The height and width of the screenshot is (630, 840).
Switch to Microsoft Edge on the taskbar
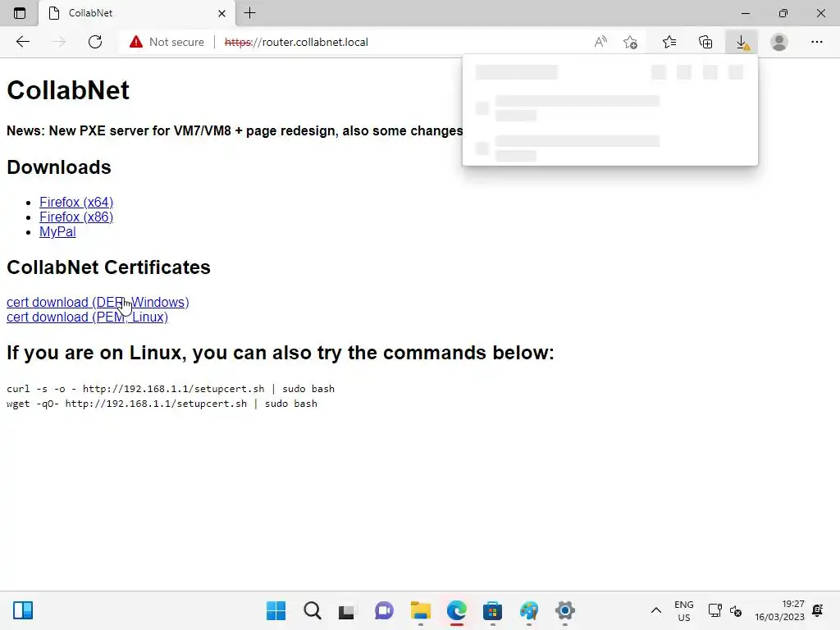click(x=456, y=610)
